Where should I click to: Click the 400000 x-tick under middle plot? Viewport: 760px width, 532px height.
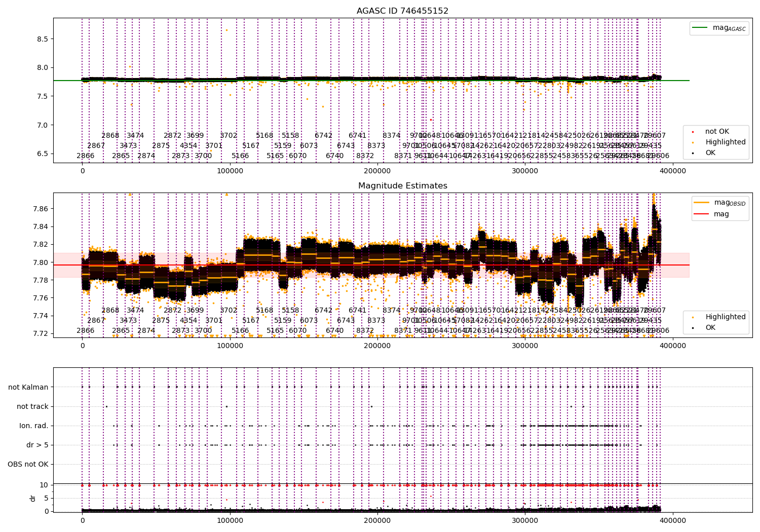[672, 346]
